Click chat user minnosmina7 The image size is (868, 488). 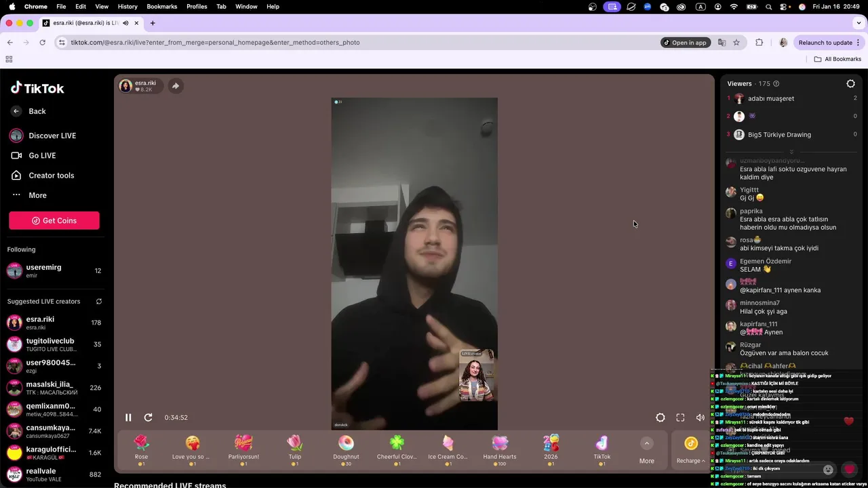point(759,303)
